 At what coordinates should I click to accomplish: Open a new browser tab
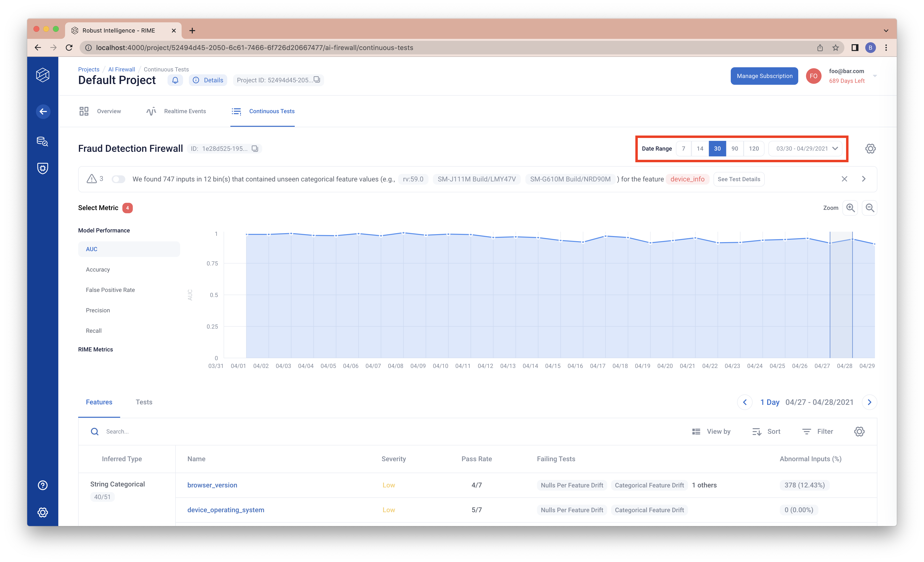192,30
